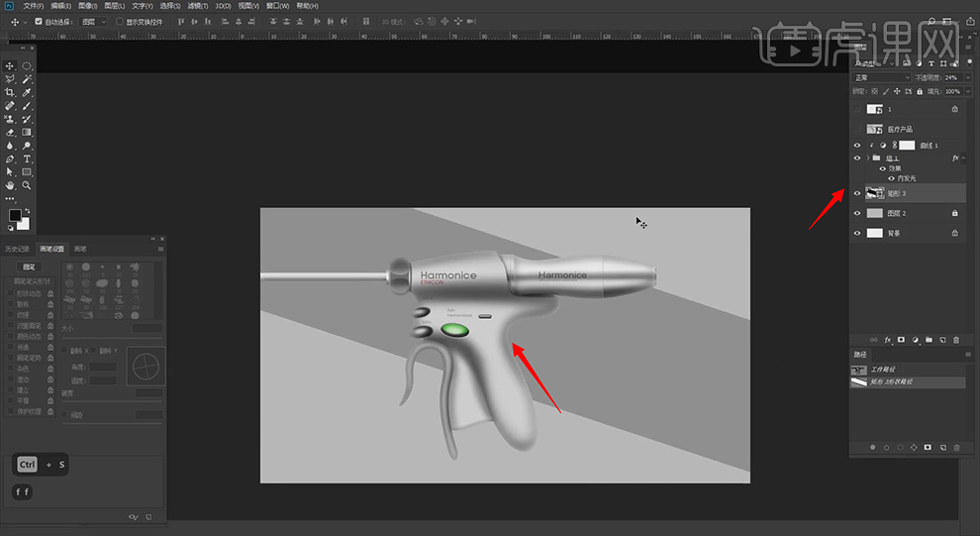Screen dimensions: 980x536
Task: Toggle the 内发光 effect visibility
Action: 891,178
